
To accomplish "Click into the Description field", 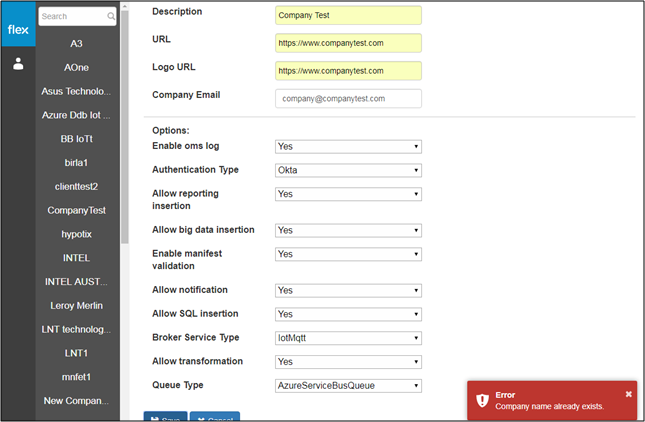I will (348, 15).
